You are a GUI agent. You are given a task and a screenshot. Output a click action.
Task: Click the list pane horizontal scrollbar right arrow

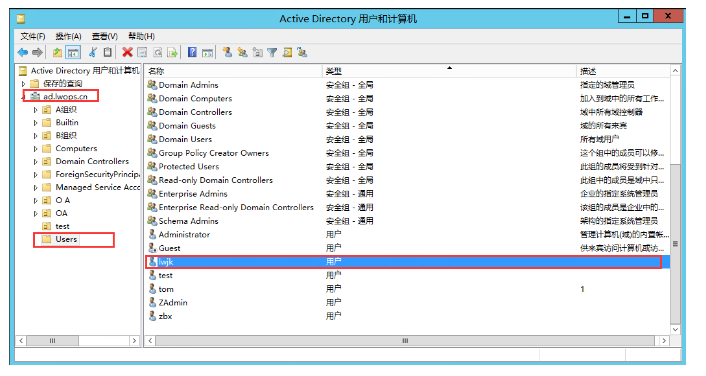(x=664, y=341)
